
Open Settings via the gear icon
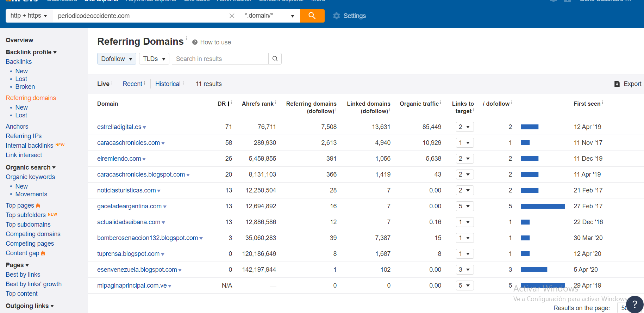coord(337,16)
